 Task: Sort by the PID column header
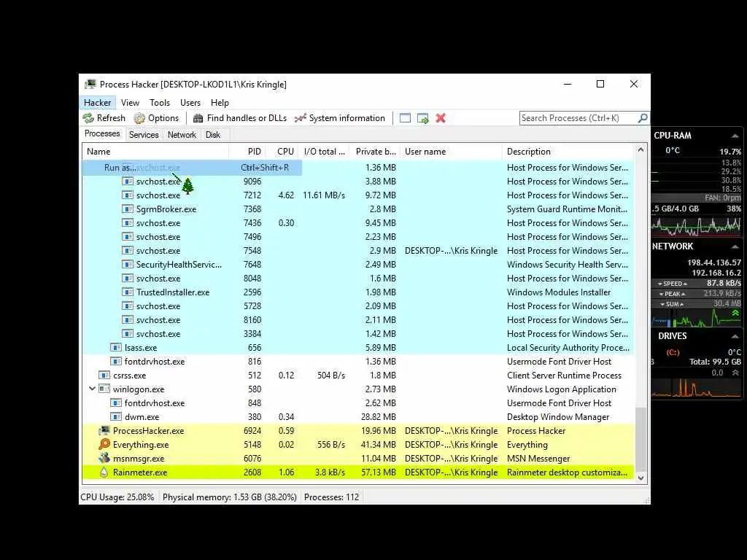pyautogui.click(x=248, y=152)
